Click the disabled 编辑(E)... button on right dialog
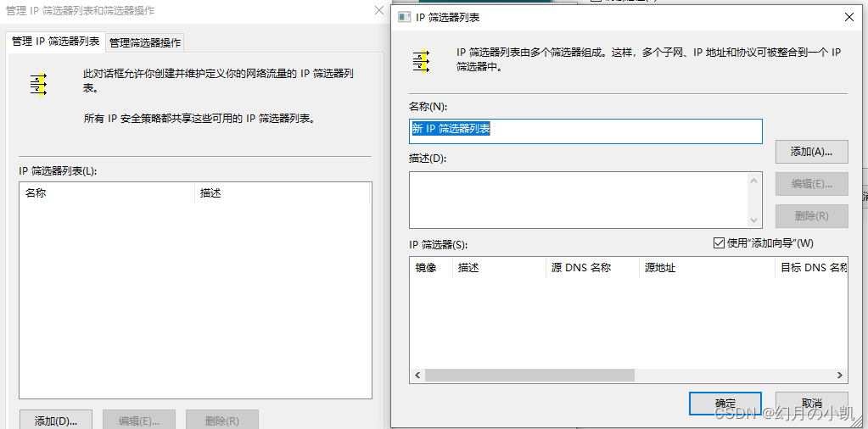This screenshot has height=429, width=868. (x=811, y=183)
